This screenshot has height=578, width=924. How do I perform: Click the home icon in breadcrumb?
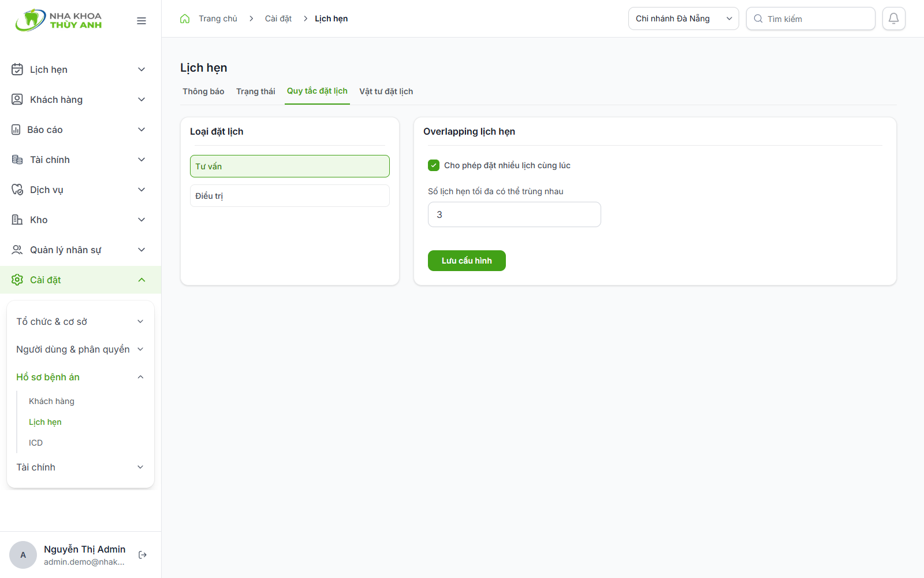click(185, 18)
